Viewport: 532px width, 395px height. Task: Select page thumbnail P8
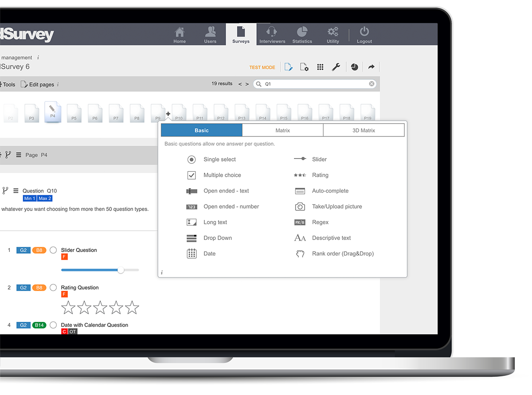137,113
